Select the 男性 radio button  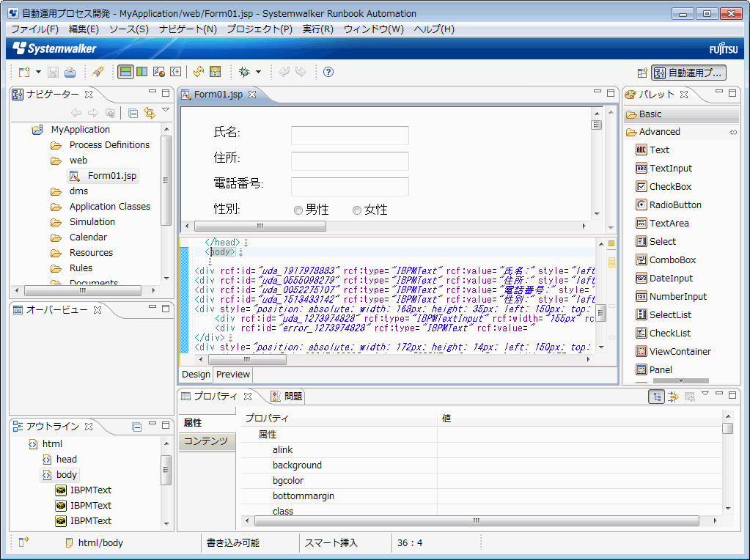(x=298, y=210)
